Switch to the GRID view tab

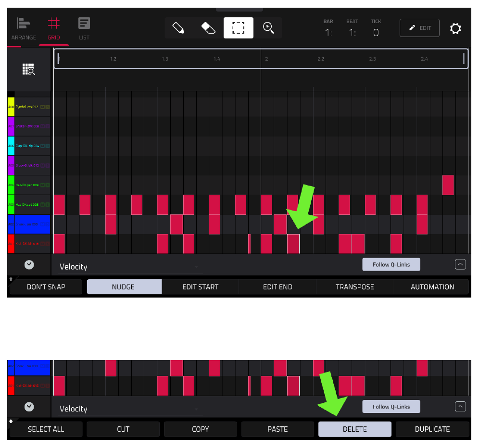click(54, 29)
